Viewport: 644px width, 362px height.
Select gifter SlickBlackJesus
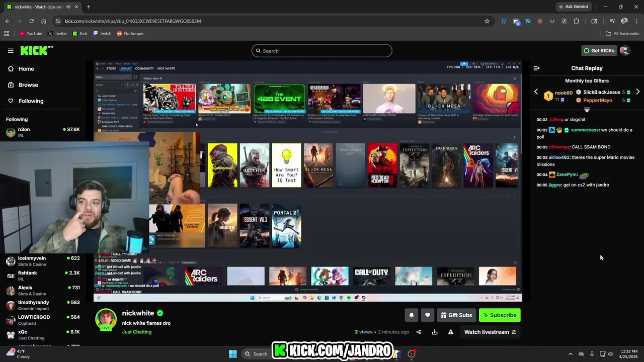click(601, 93)
